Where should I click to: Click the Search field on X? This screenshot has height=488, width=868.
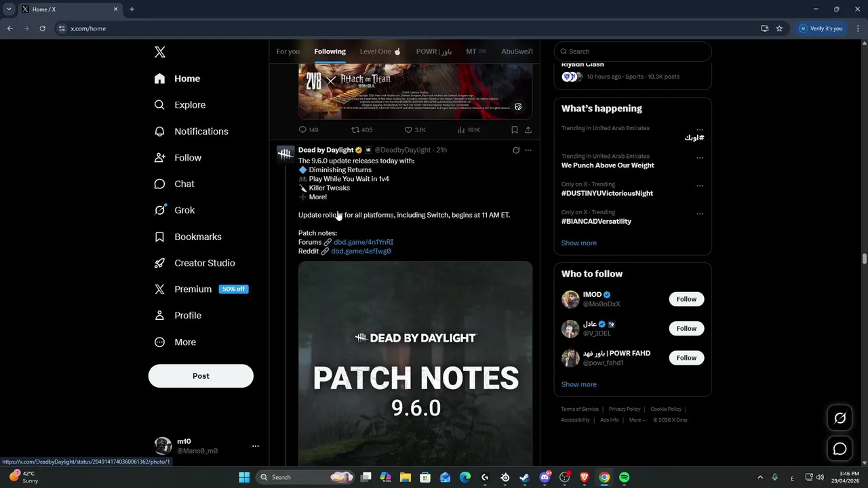click(633, 52)
